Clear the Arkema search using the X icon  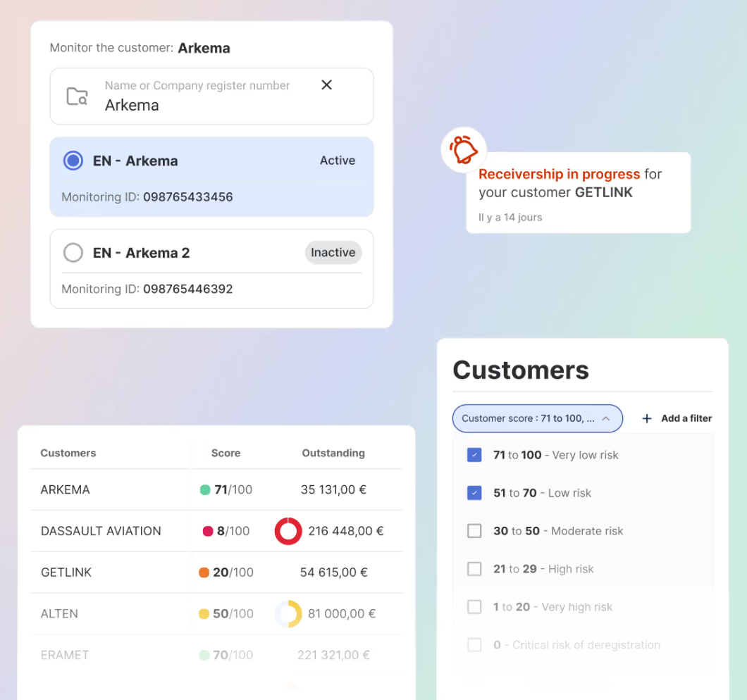326,85
